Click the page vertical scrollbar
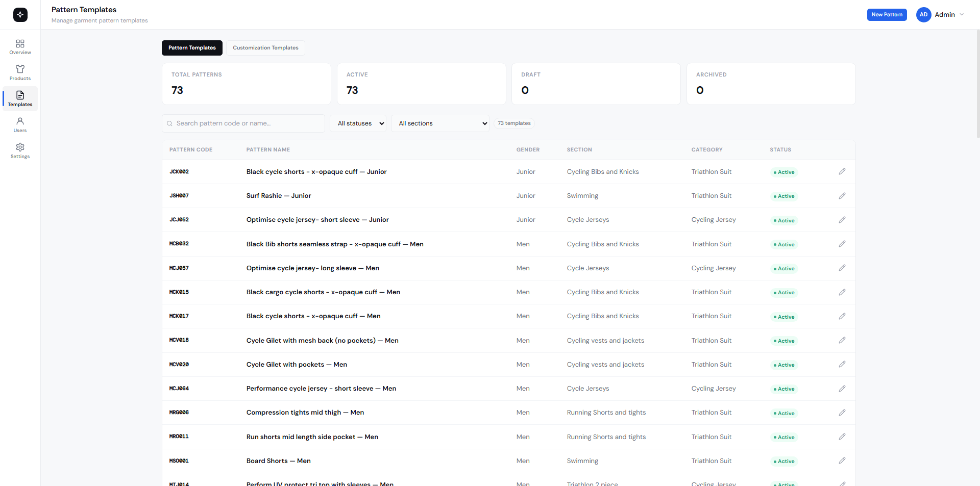Viewport: 980px width, 486px height. [x=978, y=84]
